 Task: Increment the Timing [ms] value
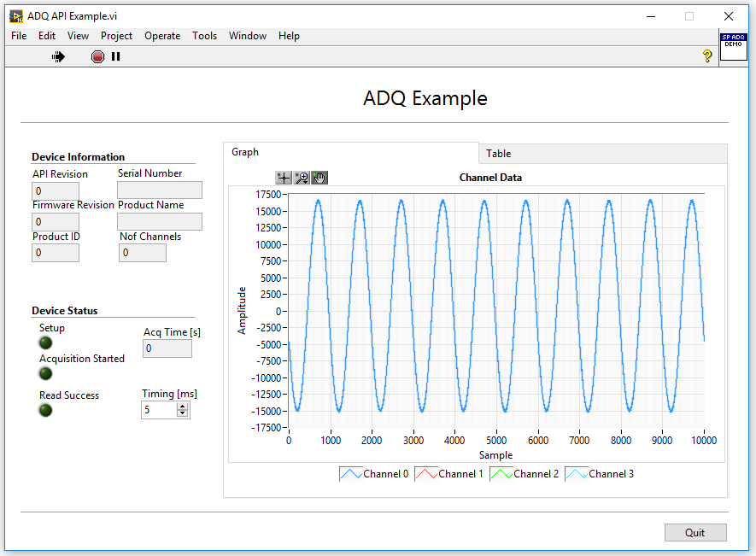coord(182,407)
